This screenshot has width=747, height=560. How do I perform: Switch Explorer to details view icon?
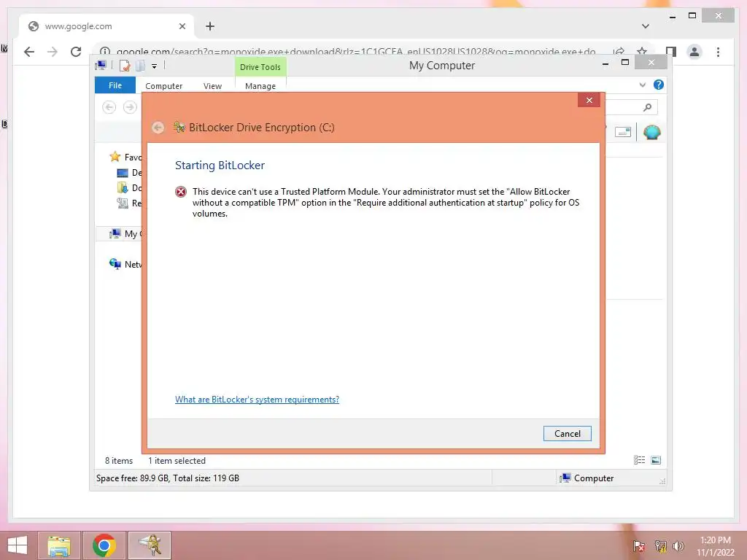coord(639,460)
